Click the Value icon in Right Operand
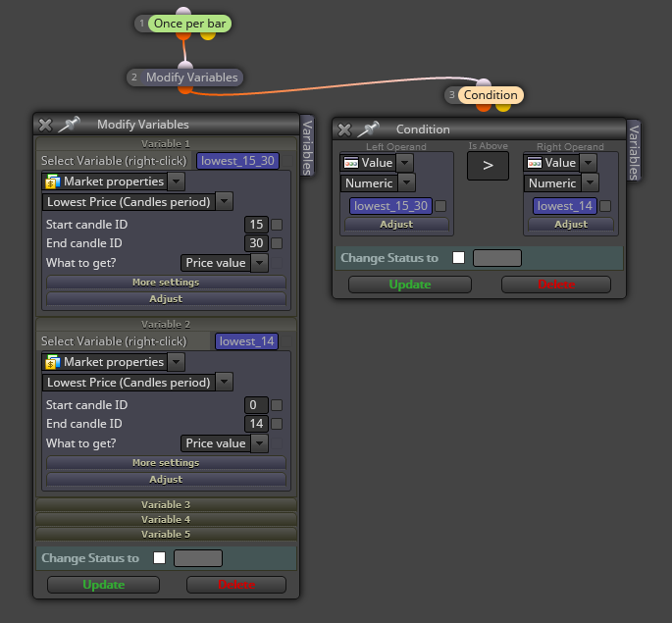672x623 pixels. point(535,163)
